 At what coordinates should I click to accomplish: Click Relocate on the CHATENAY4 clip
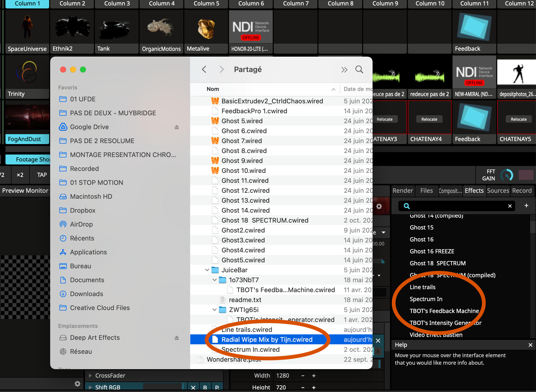[x=429, y=119]
